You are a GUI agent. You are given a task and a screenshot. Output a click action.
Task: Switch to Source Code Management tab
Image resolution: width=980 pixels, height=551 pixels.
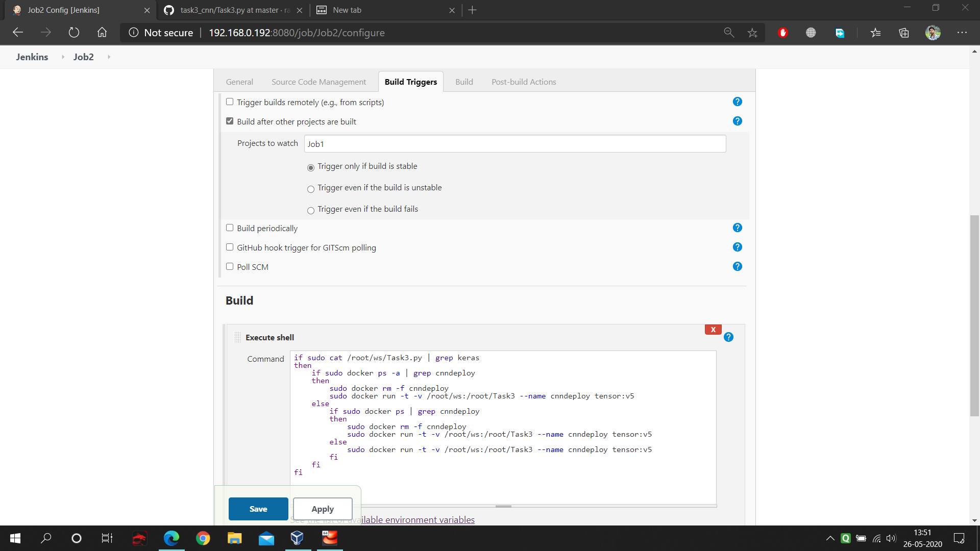[318, 82]
